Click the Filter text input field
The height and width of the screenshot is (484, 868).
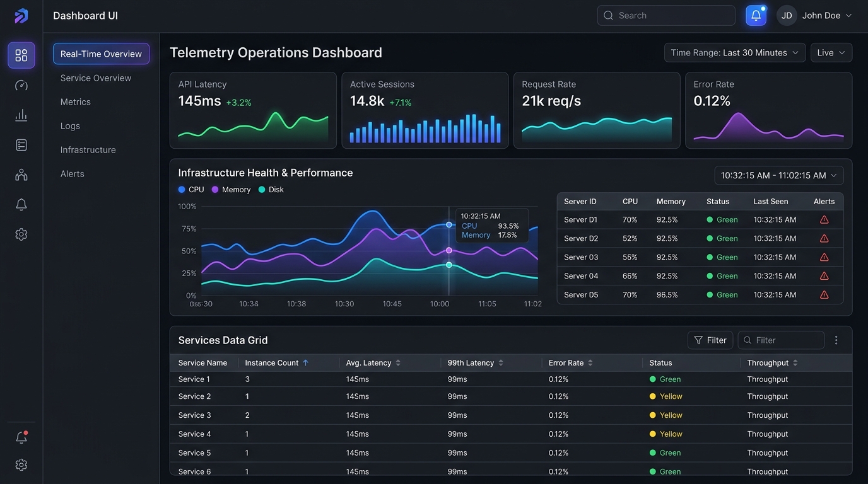[x=781, y=340]
